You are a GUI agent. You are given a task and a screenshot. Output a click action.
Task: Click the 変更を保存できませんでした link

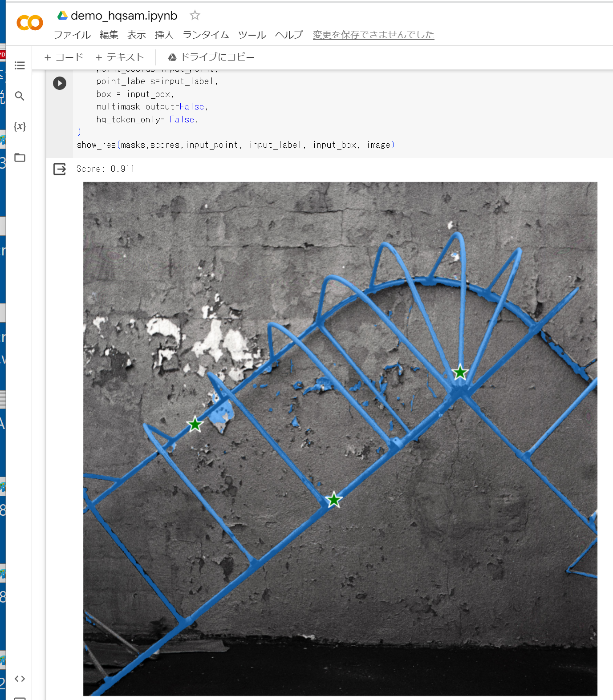(x=373, y=35)
